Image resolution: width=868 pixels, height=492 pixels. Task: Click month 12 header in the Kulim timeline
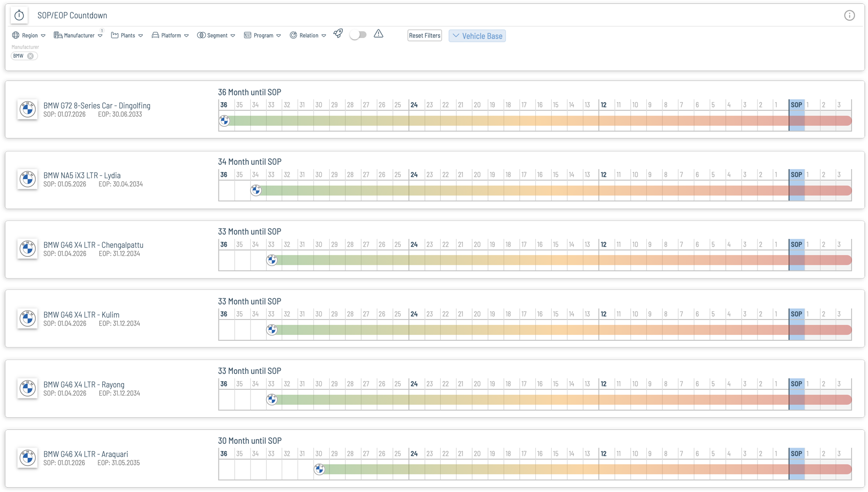604,314
